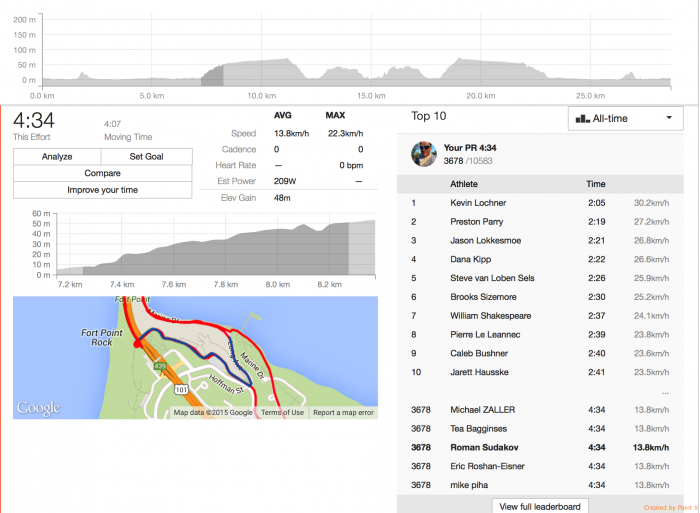Click Report a map error link
Viewport: 700px width, 513px height.
tap(343, 413)
